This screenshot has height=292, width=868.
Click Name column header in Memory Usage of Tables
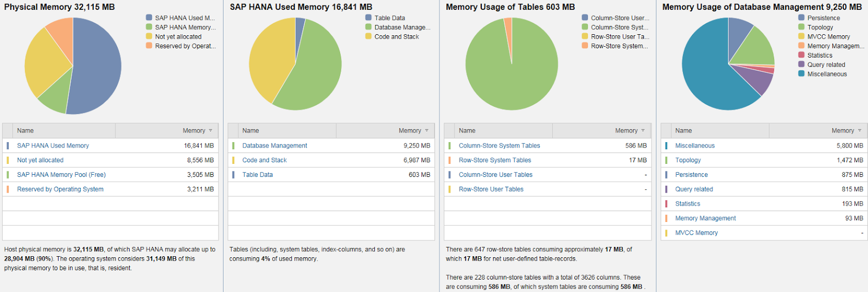tap(504, 131)
